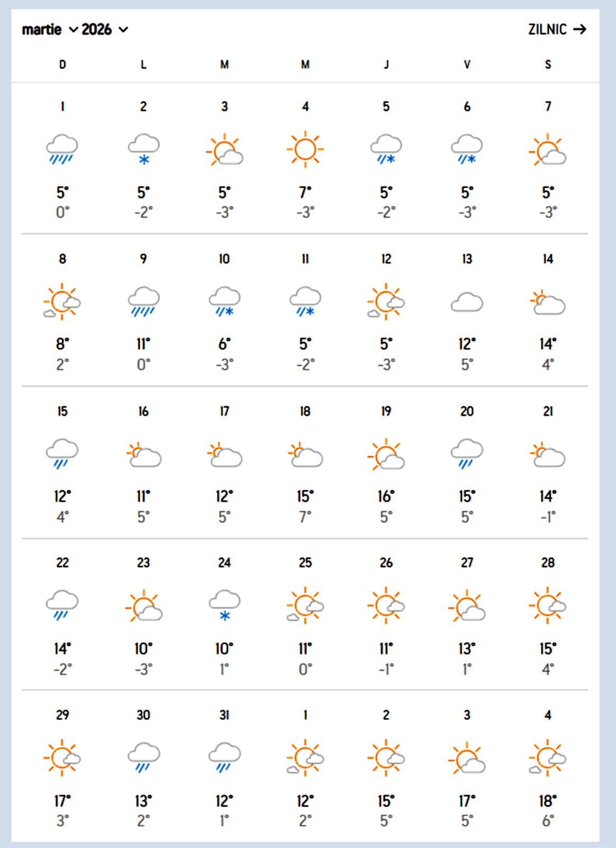
Task: Select day 14 in the calendar
Action: tap(548, 259)
